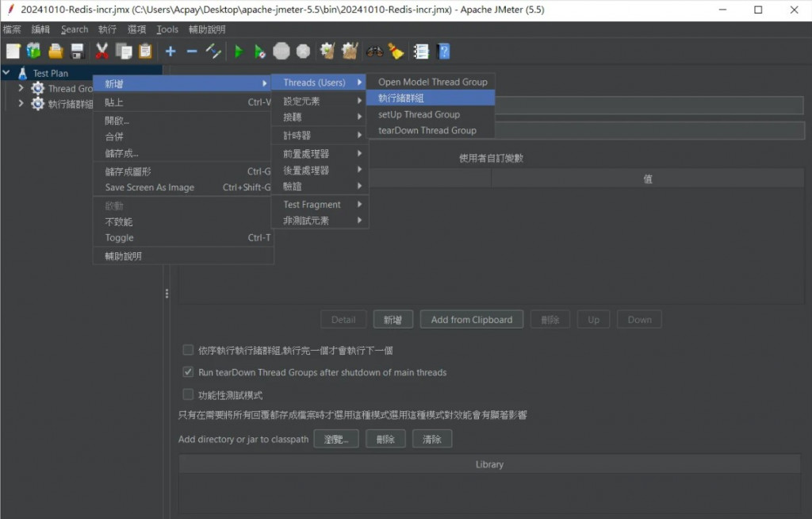This screenshot has width=812, height=519.
Task: Expand the Thread Group tree node
Action: pyautogui.click(x=21, y=87)
